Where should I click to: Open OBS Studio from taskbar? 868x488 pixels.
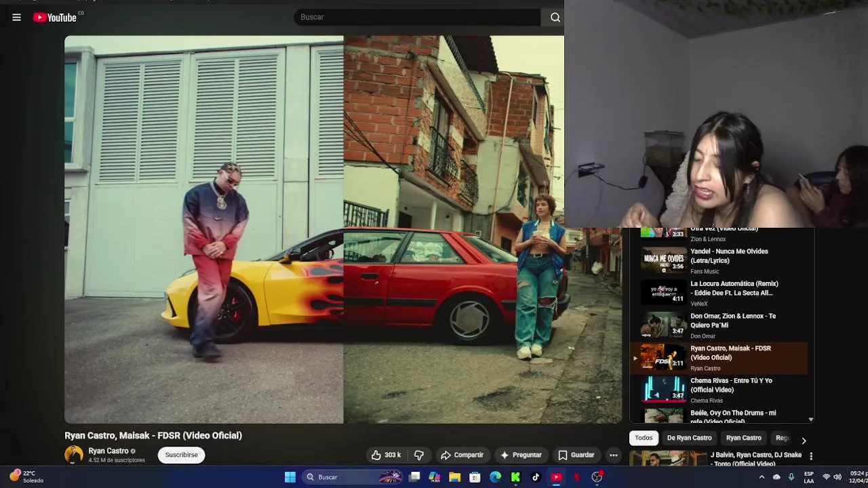(597, 477)
